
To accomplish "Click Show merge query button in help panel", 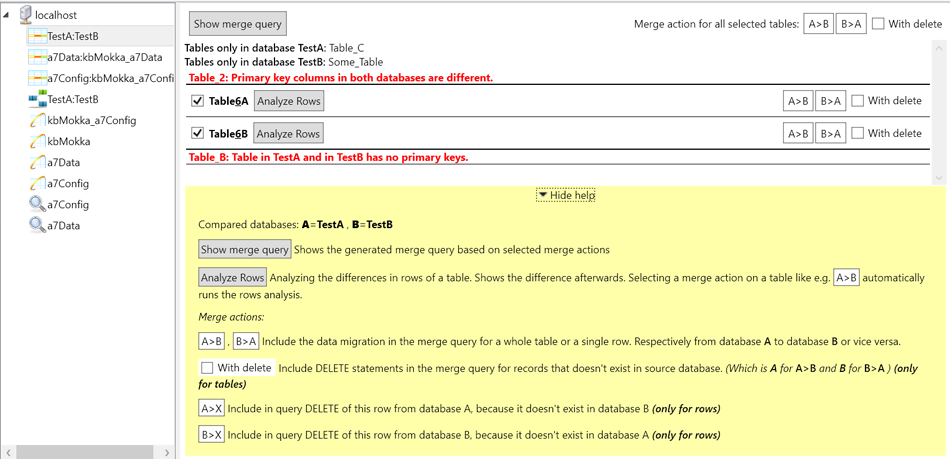I will pyautogui.click(x=245, y=249).
